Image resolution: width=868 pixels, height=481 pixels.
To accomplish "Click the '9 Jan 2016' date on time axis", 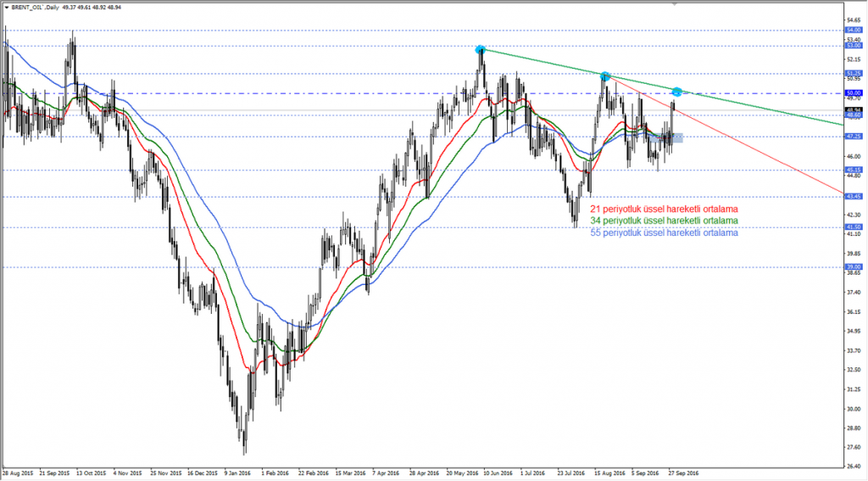I will click(237, 473).
